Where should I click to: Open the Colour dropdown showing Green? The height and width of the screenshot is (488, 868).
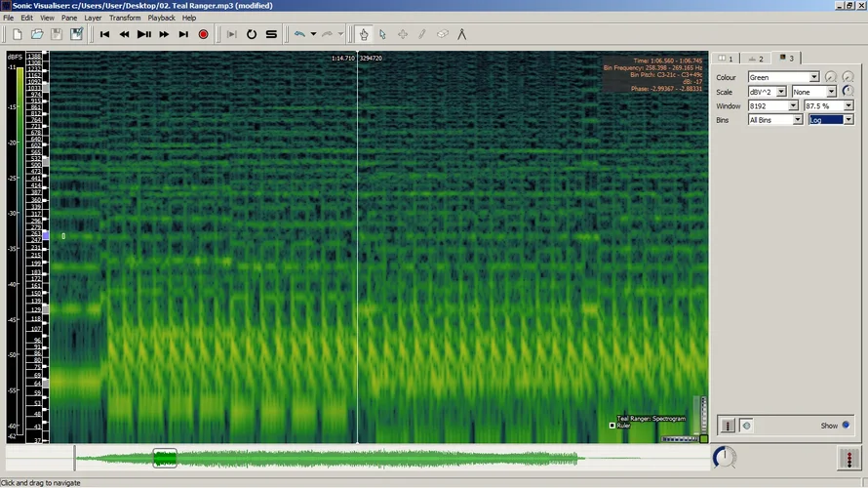point(783,77)
